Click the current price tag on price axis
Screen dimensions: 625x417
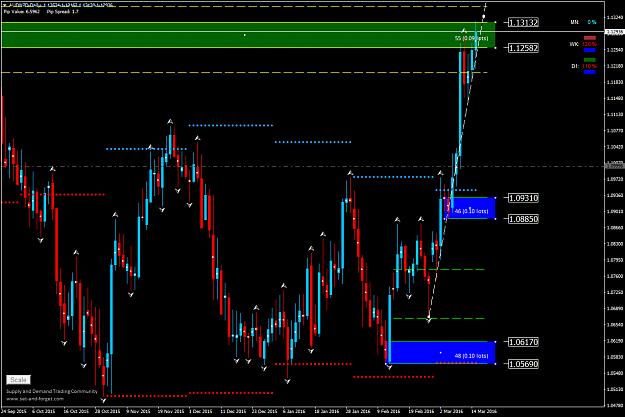click(615, 31)
